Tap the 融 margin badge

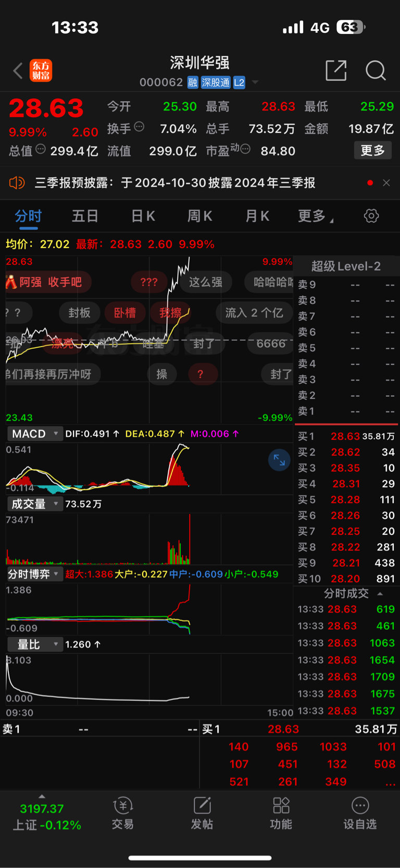tap(193, 82)
